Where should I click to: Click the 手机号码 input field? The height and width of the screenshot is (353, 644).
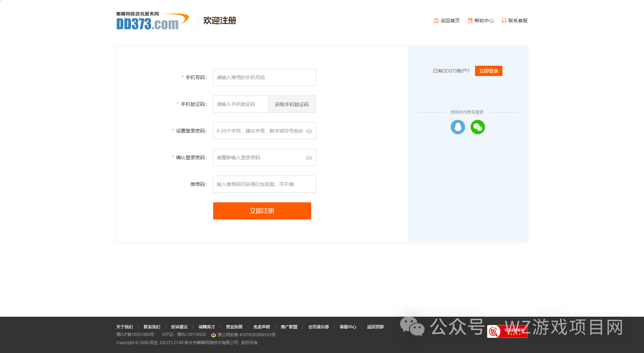264,77
